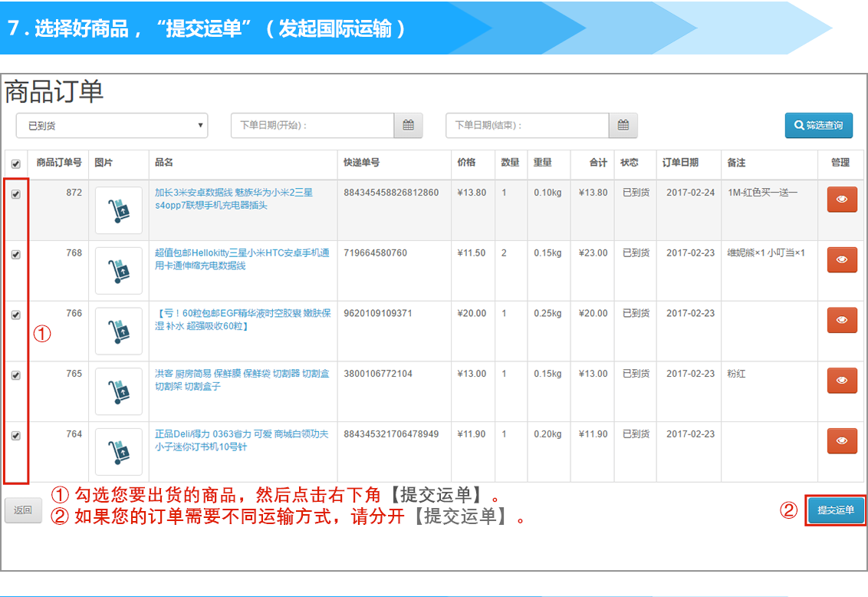Open calendar for start order date
This screenshot has height=597, width=868.
pyautogui.click(x=408, y=125)
